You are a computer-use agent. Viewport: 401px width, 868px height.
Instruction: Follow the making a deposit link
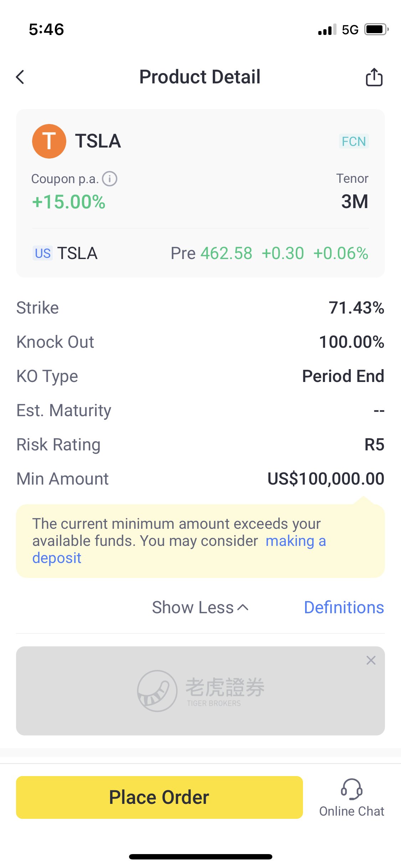pyautogui.click(x=296, y=541)
